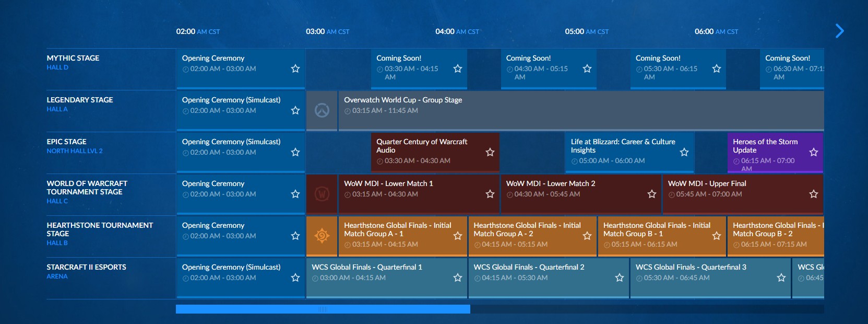Favorite Legendary Stage Opening Ceremony Simulcast

click(x=295, y=110)
